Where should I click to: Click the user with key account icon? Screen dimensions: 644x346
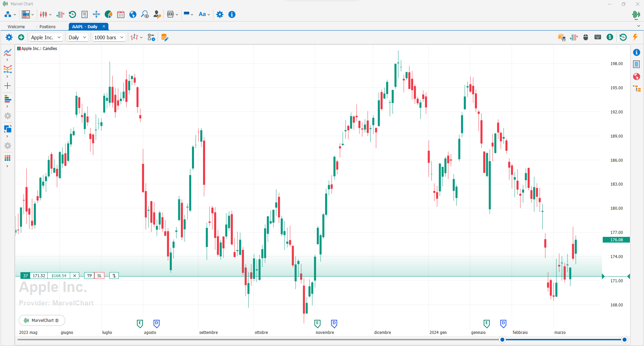click(157, 14)
